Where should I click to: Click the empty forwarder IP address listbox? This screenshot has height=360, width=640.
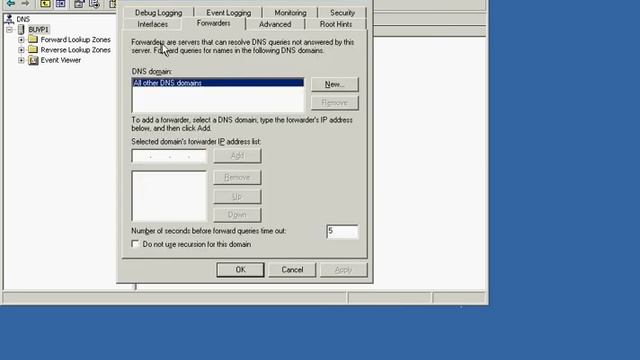[169, 196]
